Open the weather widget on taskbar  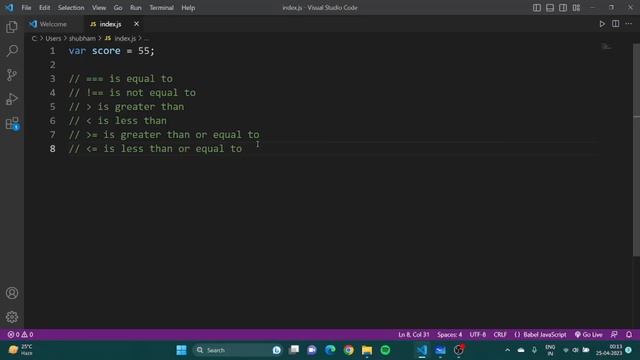[20, 350]
